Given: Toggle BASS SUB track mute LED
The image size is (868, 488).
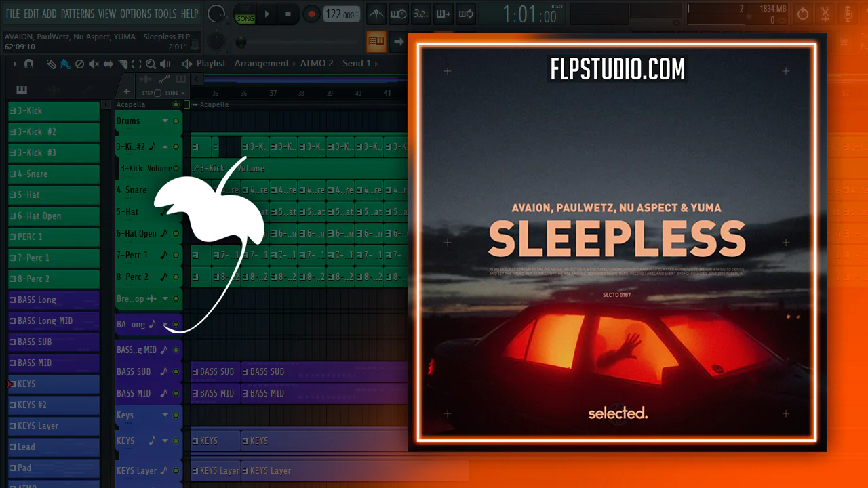Looking at the screenshot, I should (176, 371).
